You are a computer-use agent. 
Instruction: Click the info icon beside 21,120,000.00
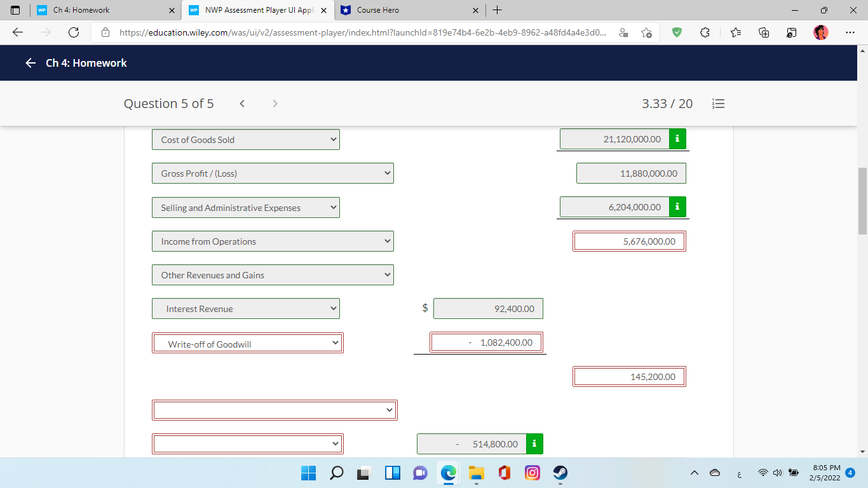pos(677,139)
